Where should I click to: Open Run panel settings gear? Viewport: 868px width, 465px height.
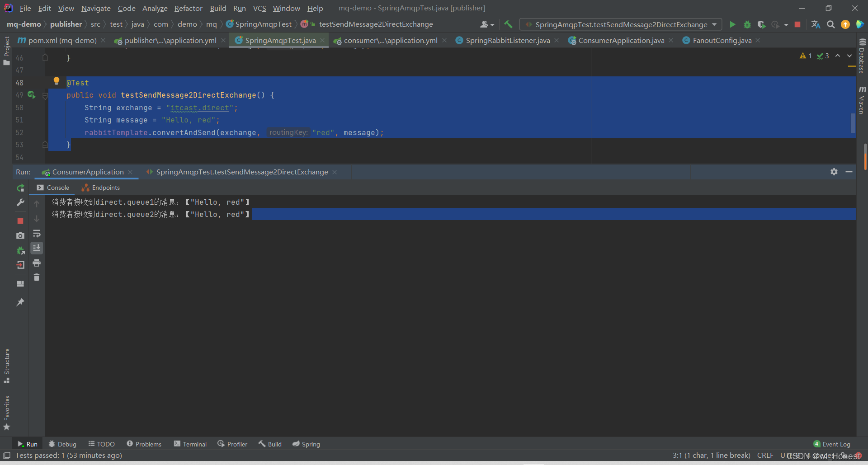pyautogui.click(x=834, y=172)
